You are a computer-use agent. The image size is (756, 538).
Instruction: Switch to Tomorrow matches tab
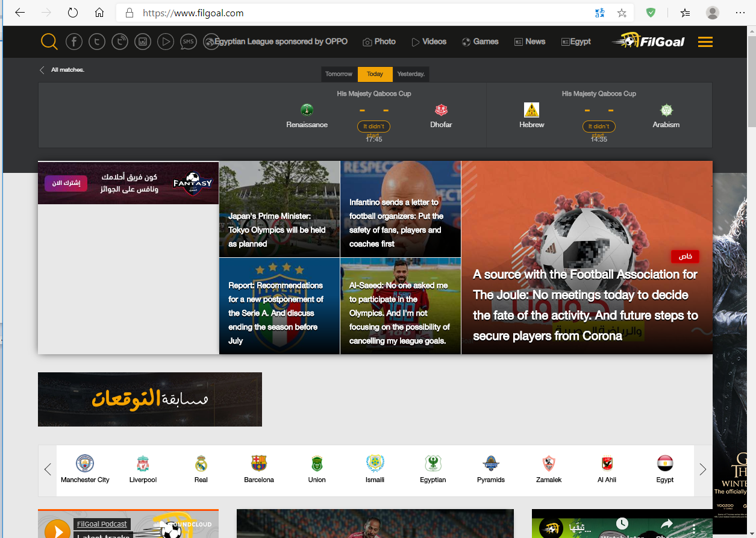(x=339, y=74)
